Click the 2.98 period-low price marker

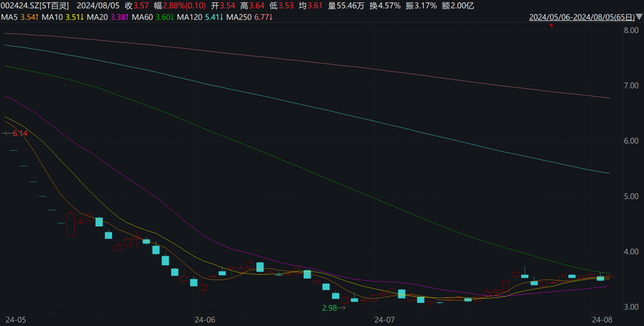coord(330,308)
